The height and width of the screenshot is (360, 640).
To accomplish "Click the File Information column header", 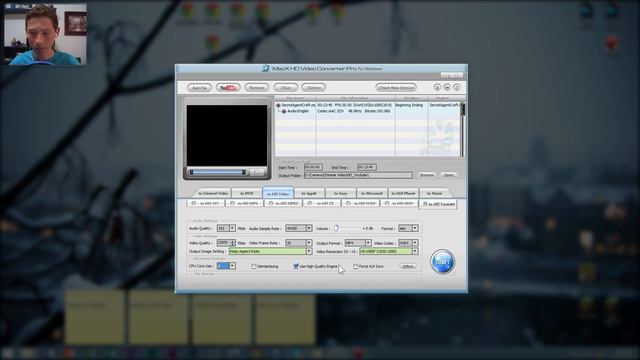I will [355, 98].
